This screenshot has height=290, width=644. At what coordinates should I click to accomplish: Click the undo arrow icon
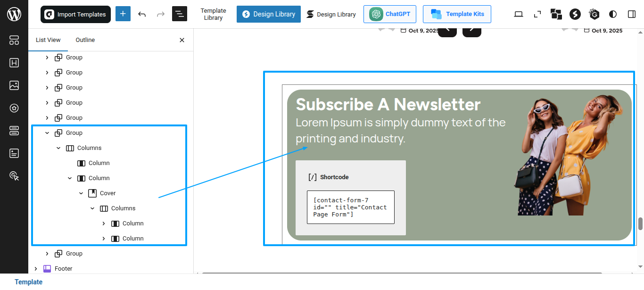(x=142, y=14)
